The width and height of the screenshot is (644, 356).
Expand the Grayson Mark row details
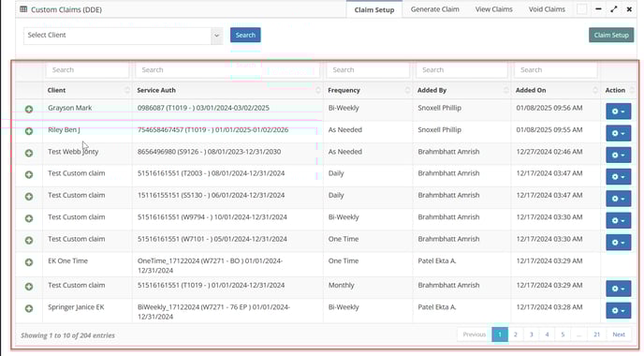tap(29, 110)
